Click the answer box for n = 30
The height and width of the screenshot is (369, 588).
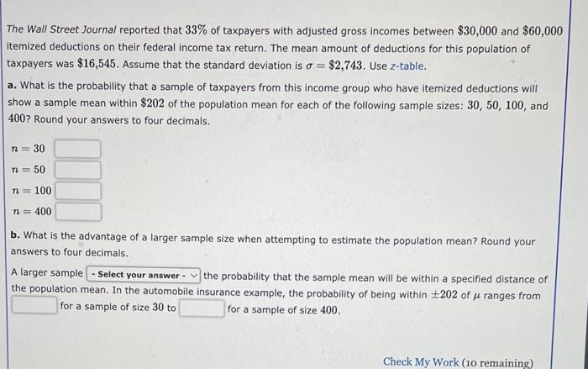pyautogui.click(x=78, y=149)
